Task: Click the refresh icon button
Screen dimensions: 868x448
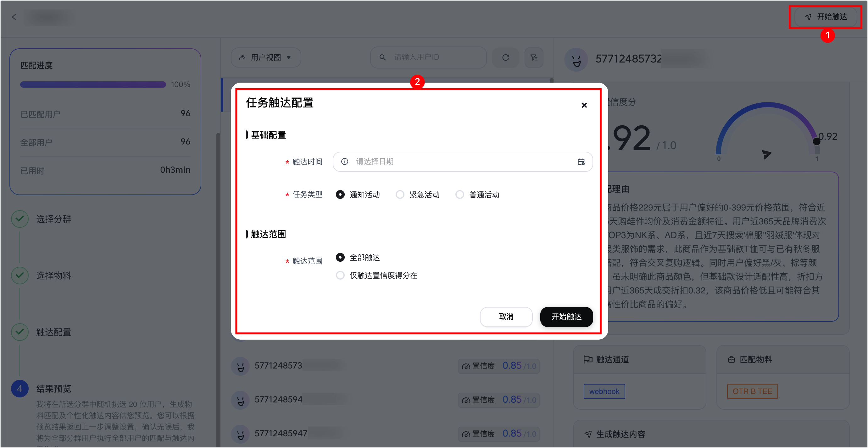Action: (505, 57)
